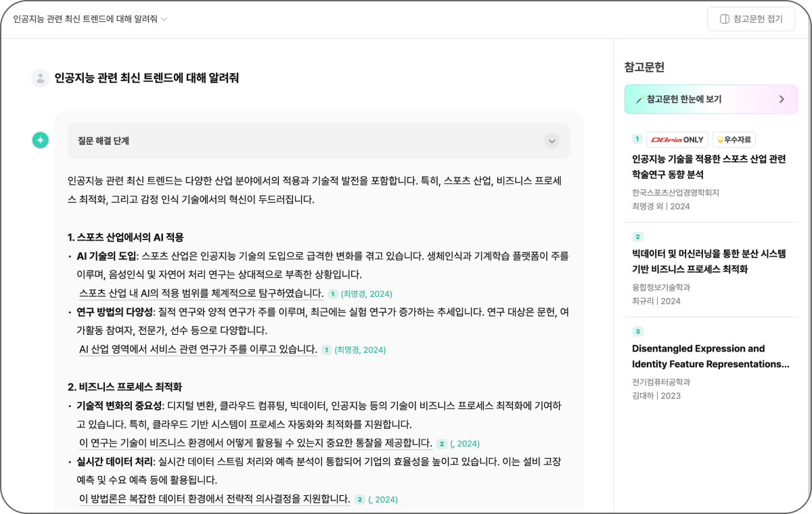This screenshot has width=812, height=514.
Task: Open 참고문헌 한눈에 보기 arrow
Action: click(x=782, y=99)
